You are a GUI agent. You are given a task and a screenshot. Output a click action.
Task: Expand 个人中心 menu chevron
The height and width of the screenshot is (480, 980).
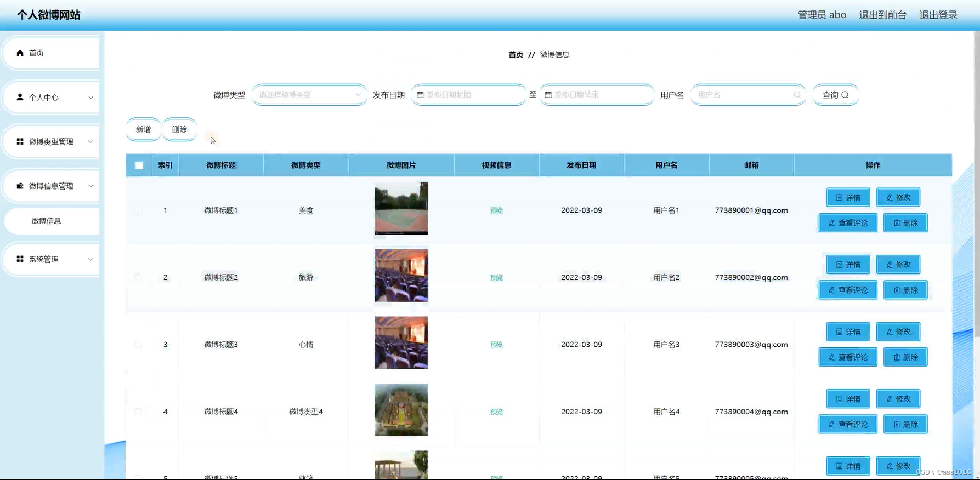pyautogui.click(x=90, y=98)
